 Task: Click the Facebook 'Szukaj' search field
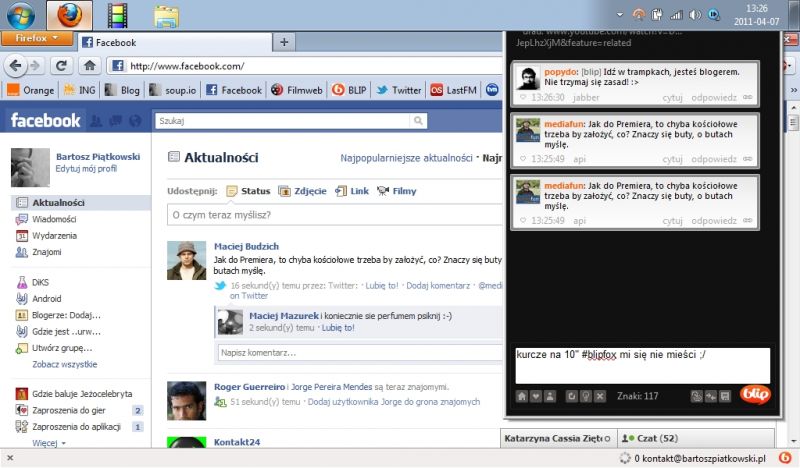click(283, 121)
